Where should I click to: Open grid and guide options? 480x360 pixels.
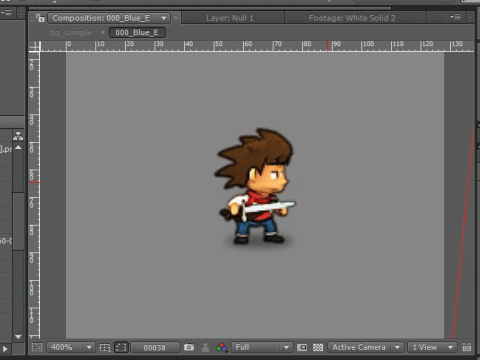tap(105, 347)
